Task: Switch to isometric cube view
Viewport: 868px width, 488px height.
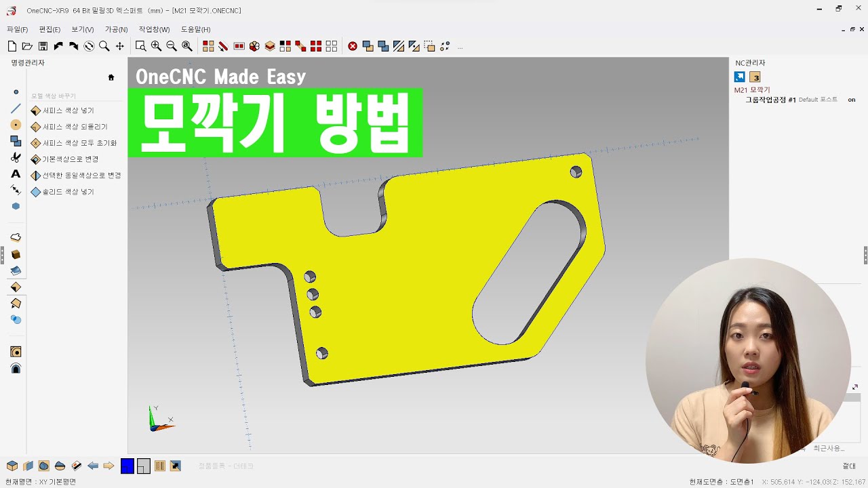Action: tap(12, 466)
